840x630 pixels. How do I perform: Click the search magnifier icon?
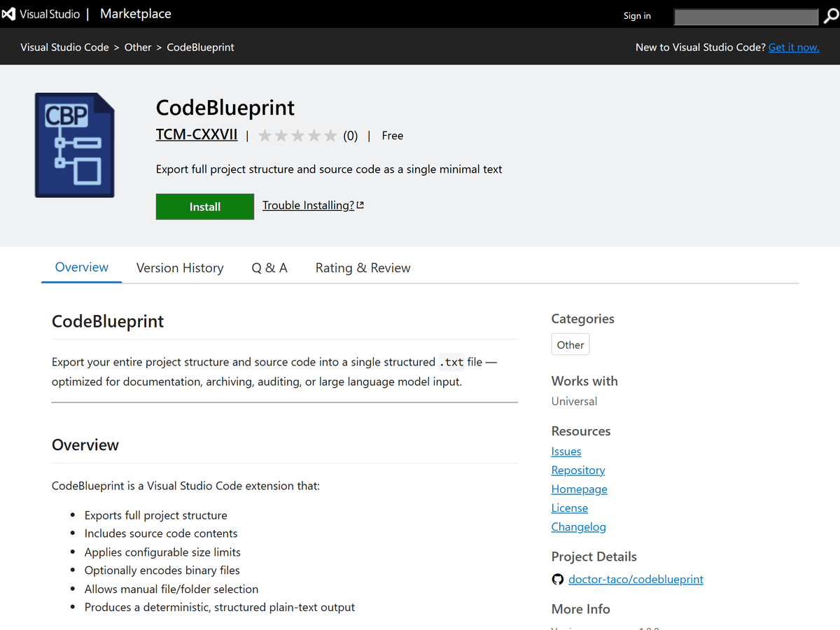tap(833, 16)
